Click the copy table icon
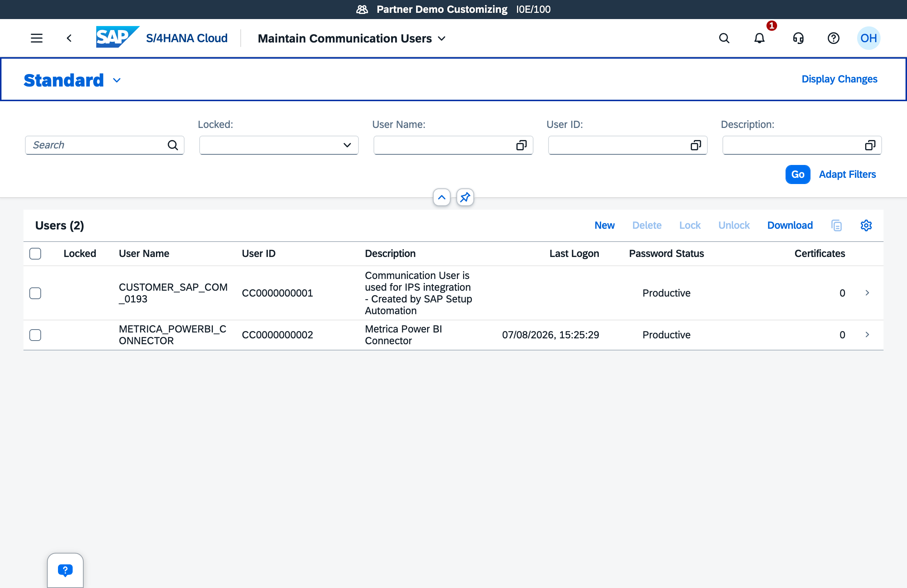Screen dimensions: 907x588 point(836,225)
